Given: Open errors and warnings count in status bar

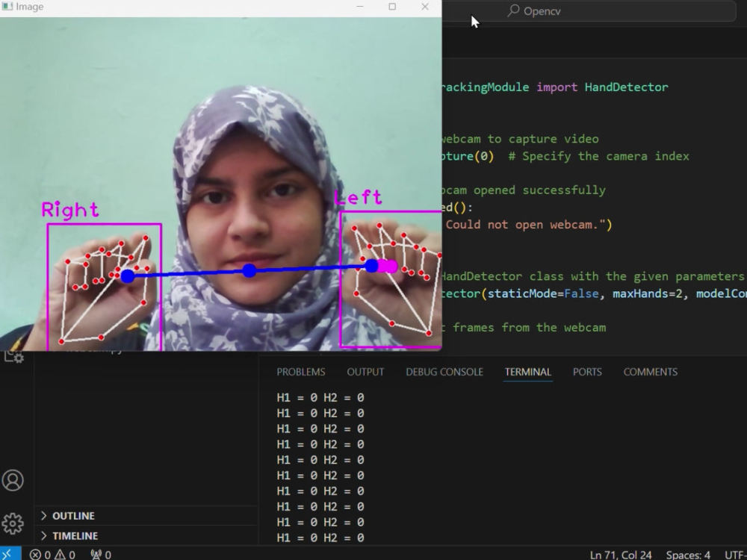Looking at the screenshot, I should [52, 554].
